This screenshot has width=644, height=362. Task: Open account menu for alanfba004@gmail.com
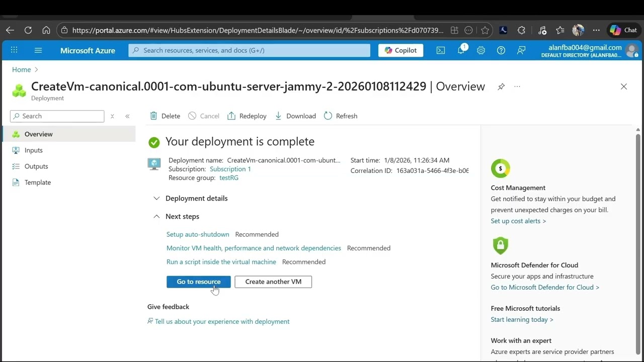590,51
